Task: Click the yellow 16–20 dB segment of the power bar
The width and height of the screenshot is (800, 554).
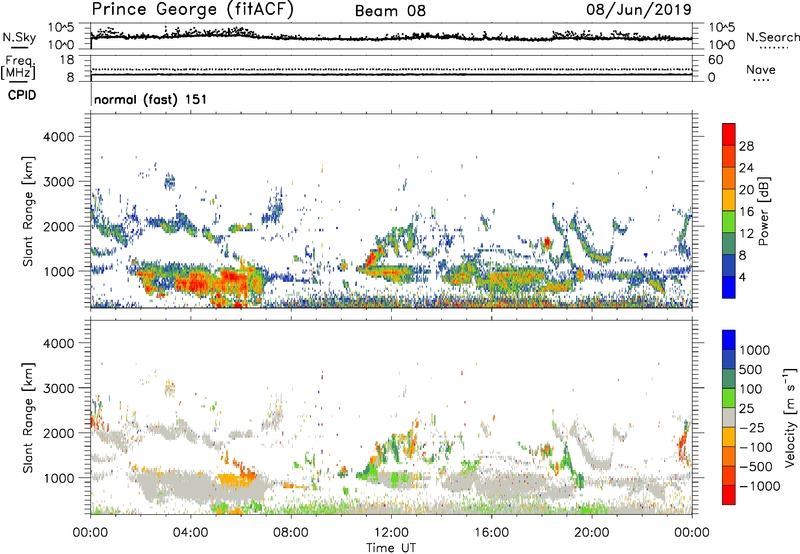Action: point(729,200)
